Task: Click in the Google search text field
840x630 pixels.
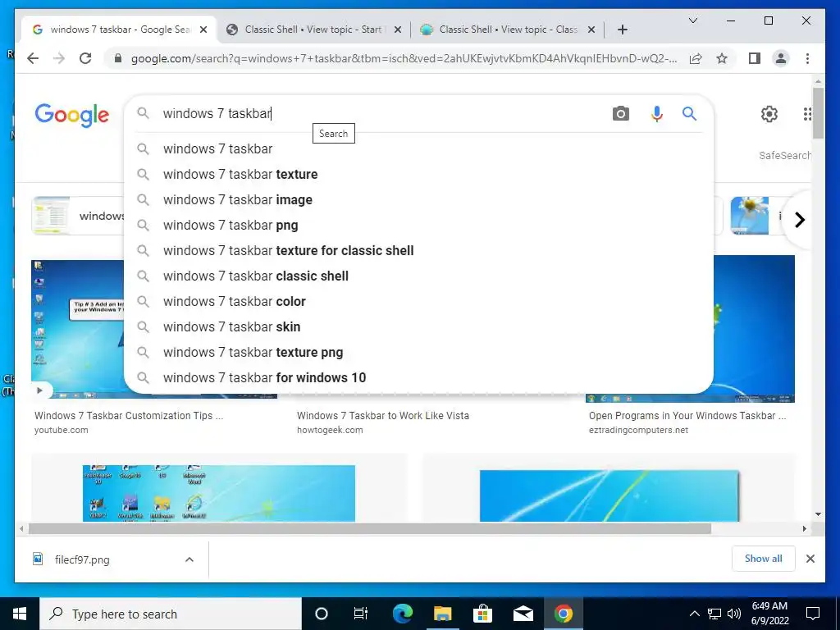Action: click(383, 113)
